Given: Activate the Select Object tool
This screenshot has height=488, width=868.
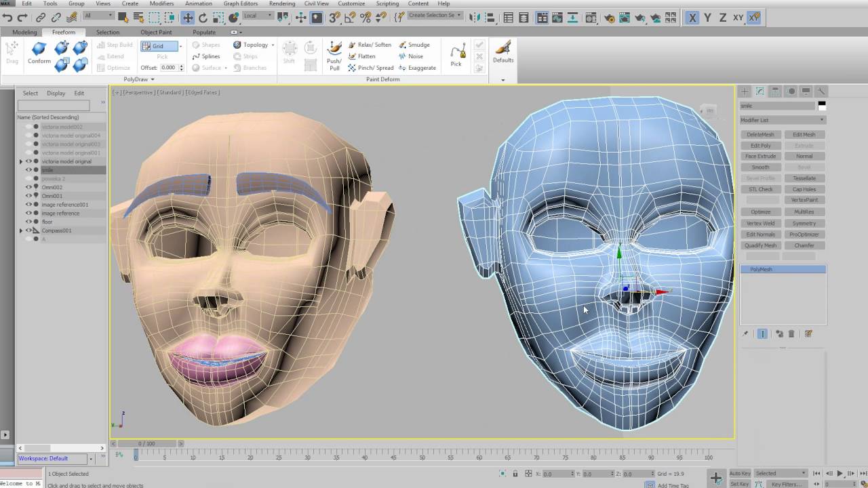Looking at the screenshot, I should (x=124, y=18).
